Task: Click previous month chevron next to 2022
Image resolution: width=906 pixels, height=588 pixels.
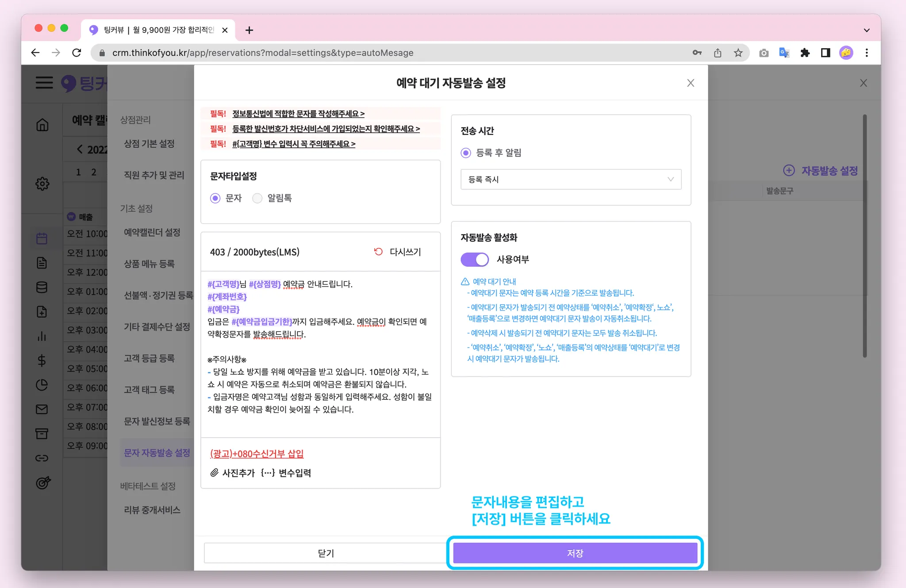Action: pyautogui.click(x=80, y=149)
